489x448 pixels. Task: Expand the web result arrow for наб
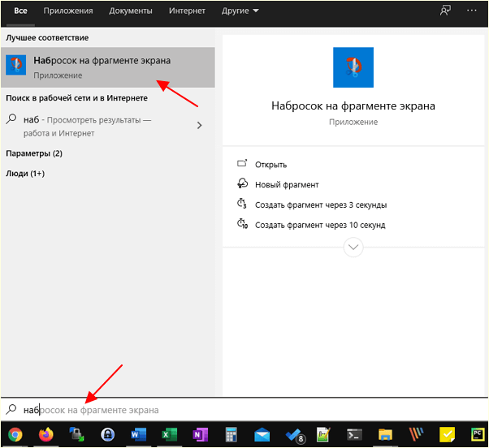pos(199,126)
